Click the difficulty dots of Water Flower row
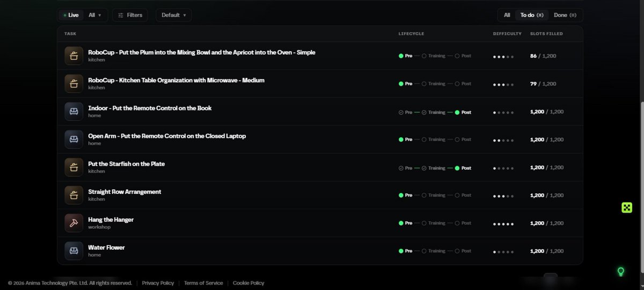The width and height of the screenshot is (644, 290). click(503, 252)
